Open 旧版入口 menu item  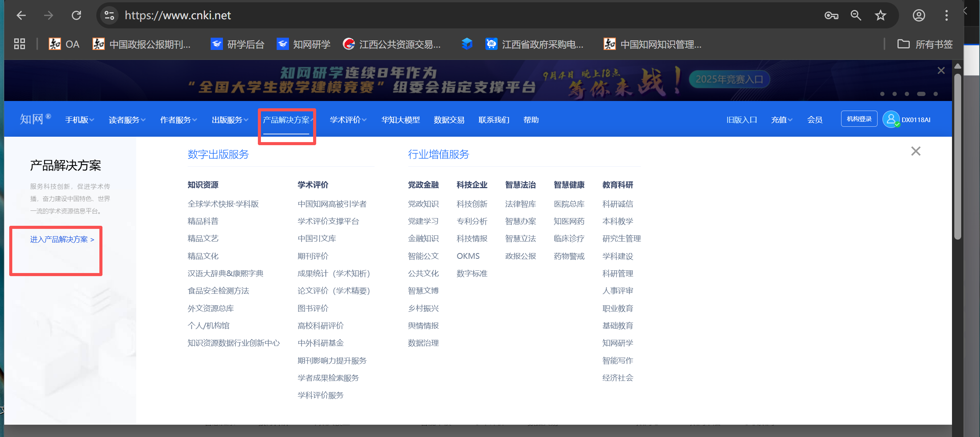pos(742,120)
